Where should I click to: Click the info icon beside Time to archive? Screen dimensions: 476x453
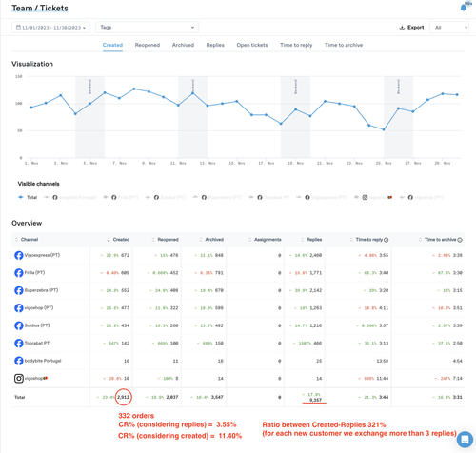tap(460, 240)
